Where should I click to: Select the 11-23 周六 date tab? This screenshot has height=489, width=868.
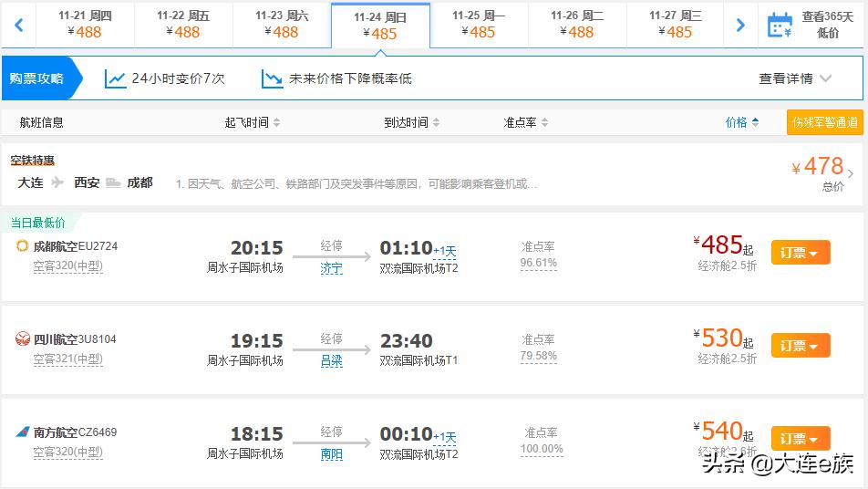point(282,25)
